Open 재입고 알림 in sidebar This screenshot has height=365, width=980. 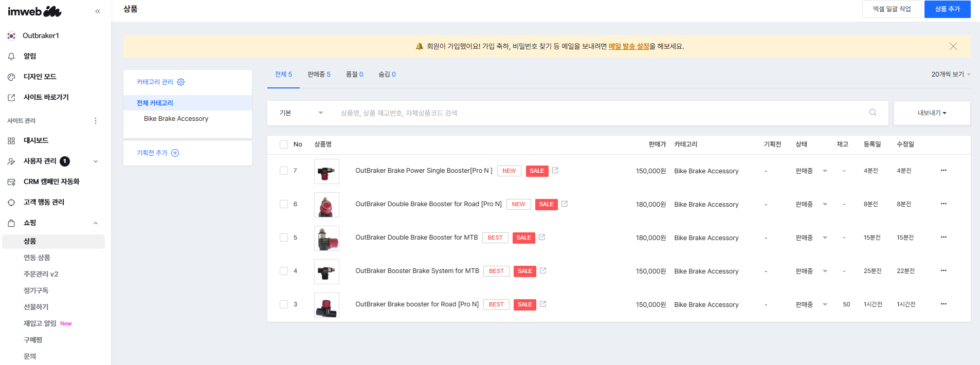40,323
